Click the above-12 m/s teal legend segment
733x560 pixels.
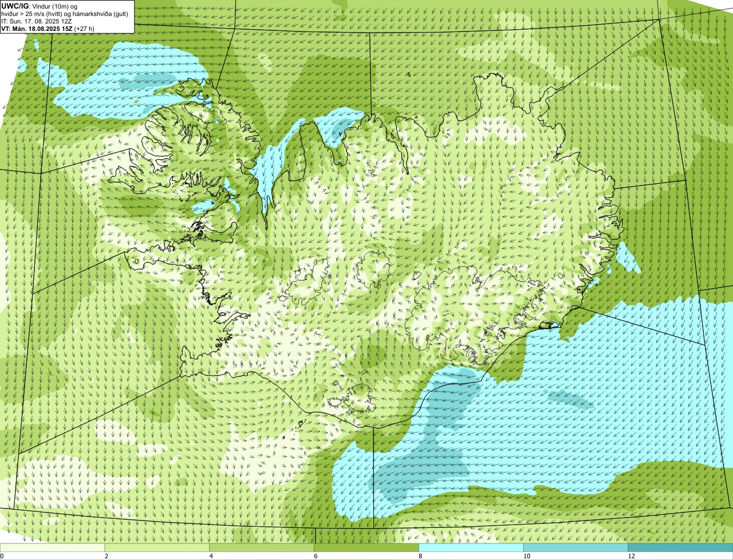pos(680,547)
